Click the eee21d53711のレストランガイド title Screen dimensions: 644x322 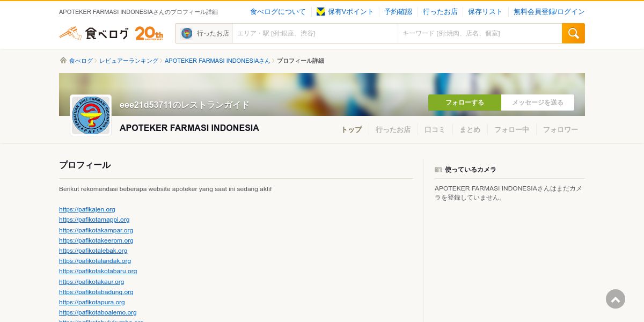(x=185, y=105)
